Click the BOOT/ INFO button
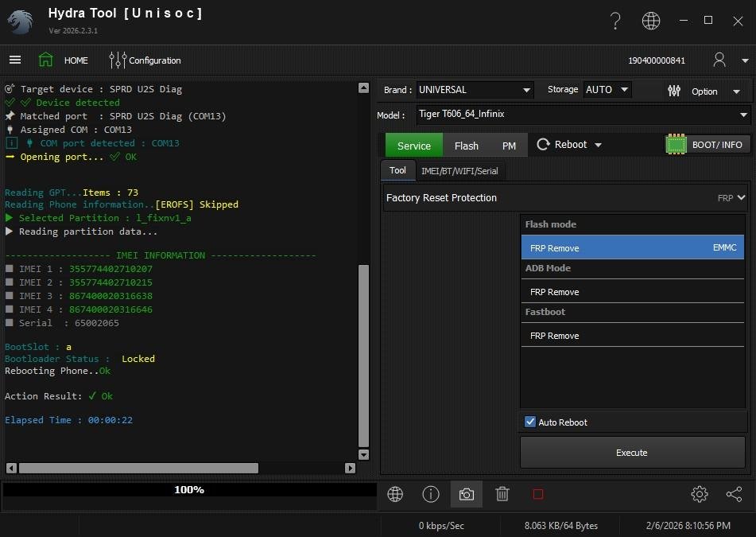This screenshot has width=756, height=537. click(x=707, y=145)
